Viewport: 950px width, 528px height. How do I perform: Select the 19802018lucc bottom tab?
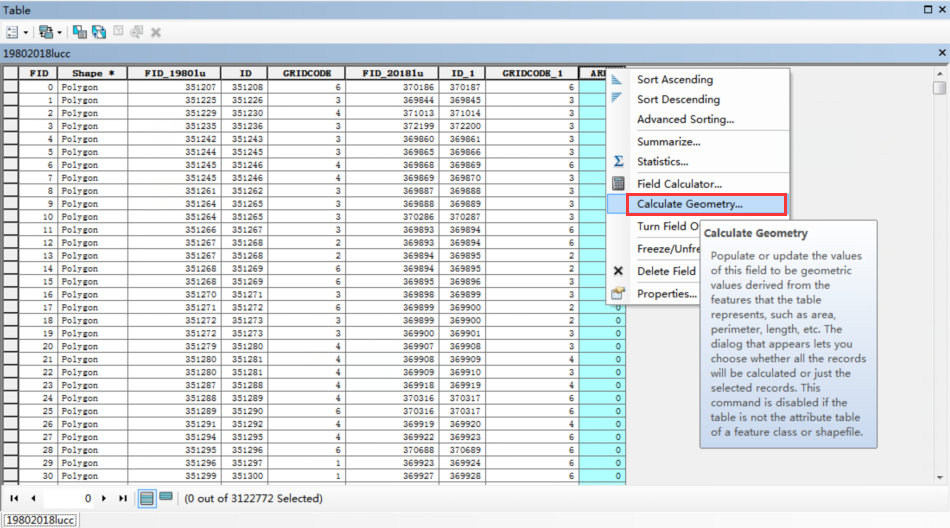(41, 520)
